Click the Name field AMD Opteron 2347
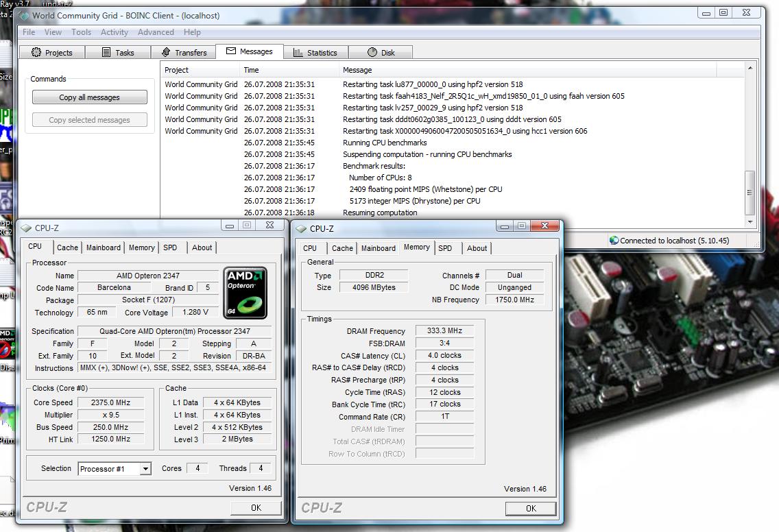 pos(148,275)
